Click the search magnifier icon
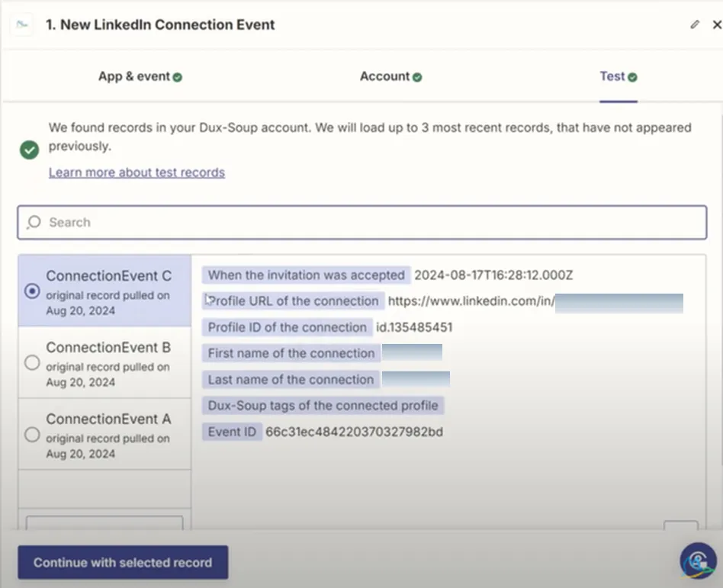This screenshot has width=723, height=588. pyautogui.click(x=34, y=222)
